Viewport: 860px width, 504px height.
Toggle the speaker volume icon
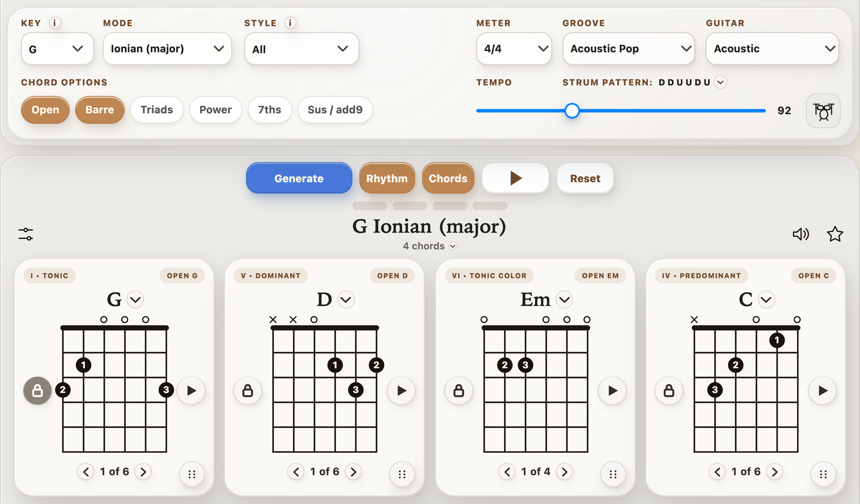800,234
